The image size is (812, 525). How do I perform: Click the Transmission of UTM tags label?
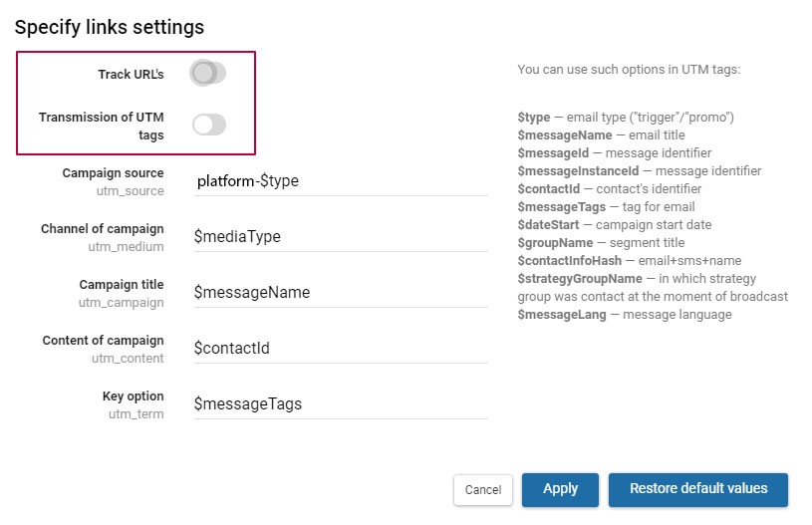tap(102, 126)
